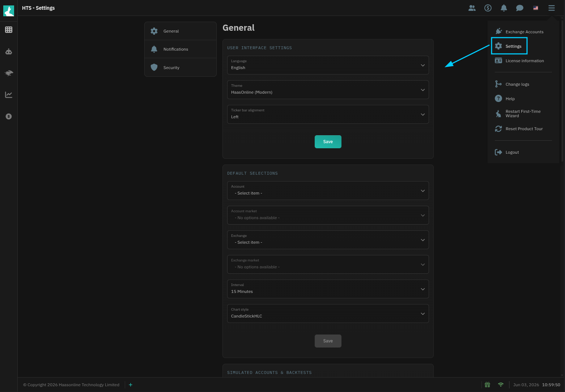Click the Help question mark icon
Image resolution: width=565 pixels, height=392 pixels.
498,98
